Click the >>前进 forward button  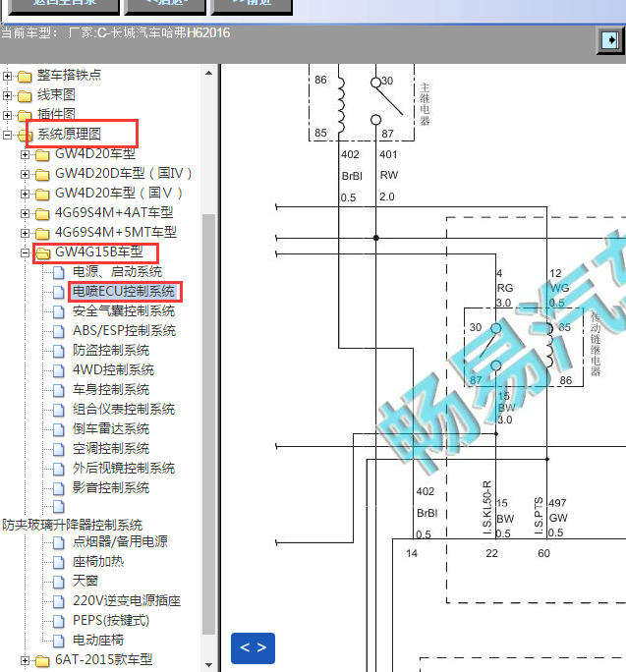pyautogui.click(x=253, y=6)
